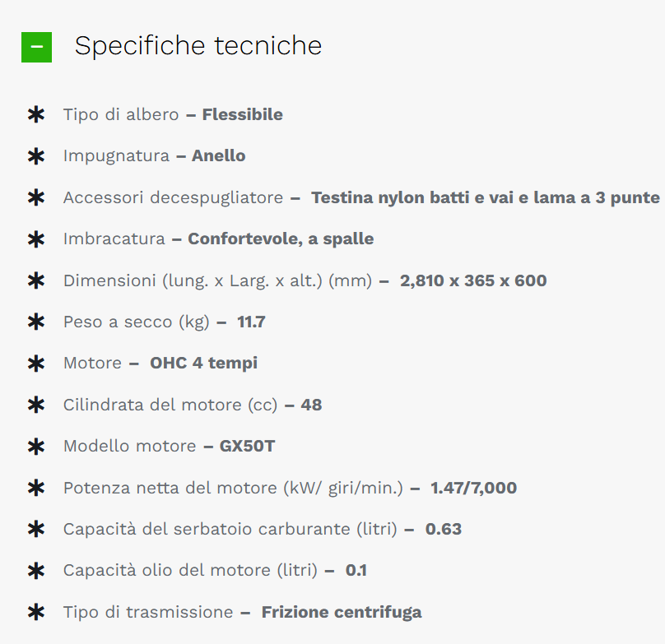The height and width of the screenshot is (644, 665).
Task: Click the asterisk bullet beside Tipo di albero
Action: (36, 114)
